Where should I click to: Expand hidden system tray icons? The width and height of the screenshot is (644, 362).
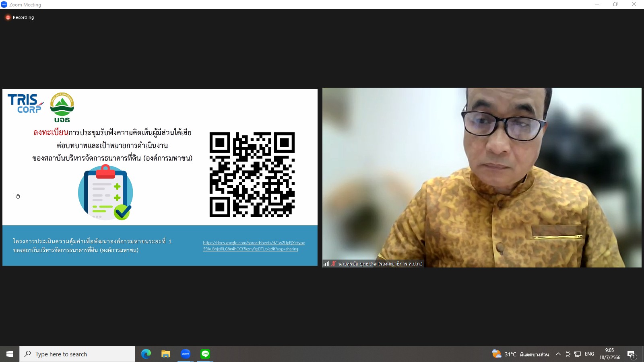point(558,354)
